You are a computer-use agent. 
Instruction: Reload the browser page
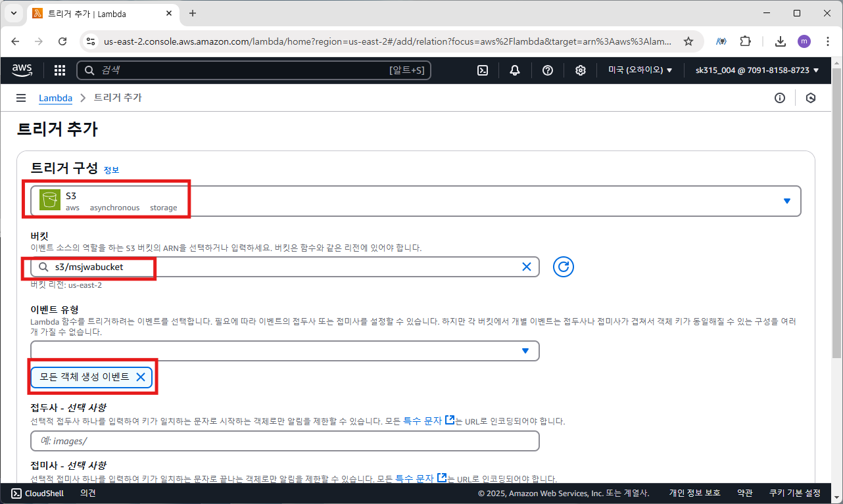tap(62, 41)
